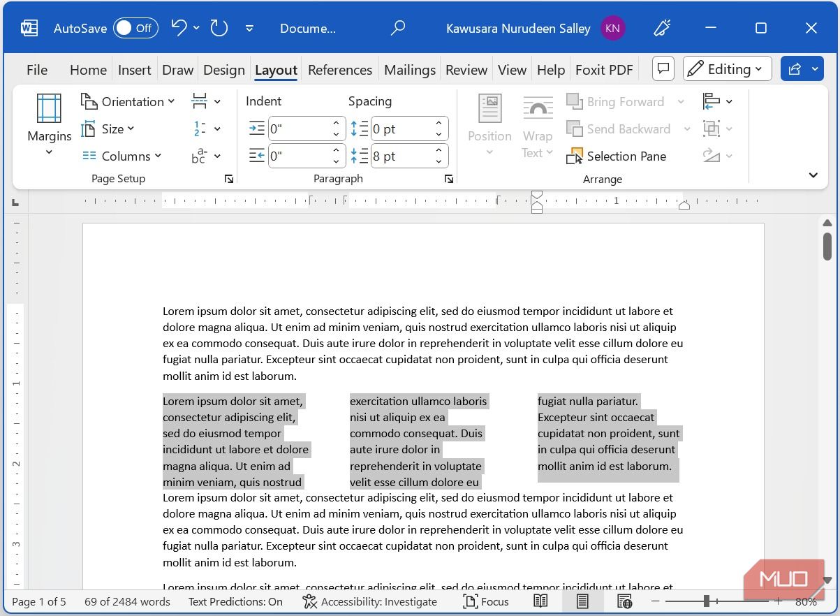Toggle the AutoSave switch
This screenshot has width=840, height=616.
135,28
